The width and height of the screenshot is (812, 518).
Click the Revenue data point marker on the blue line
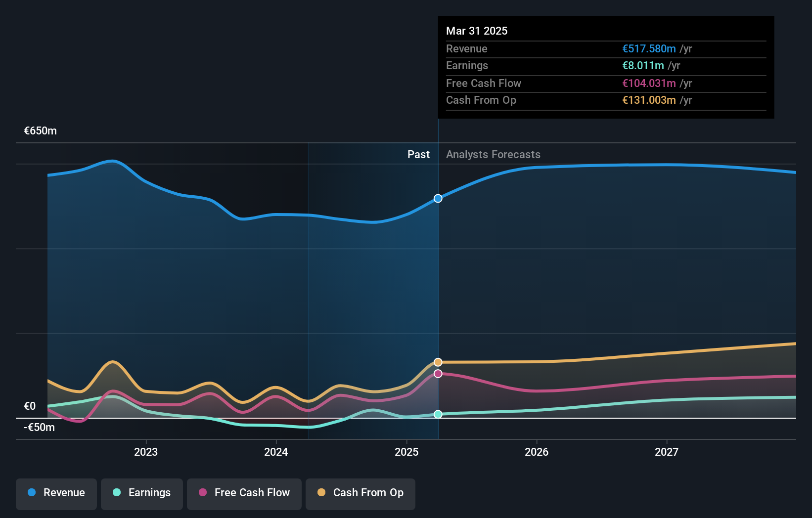tap(438, 198)
